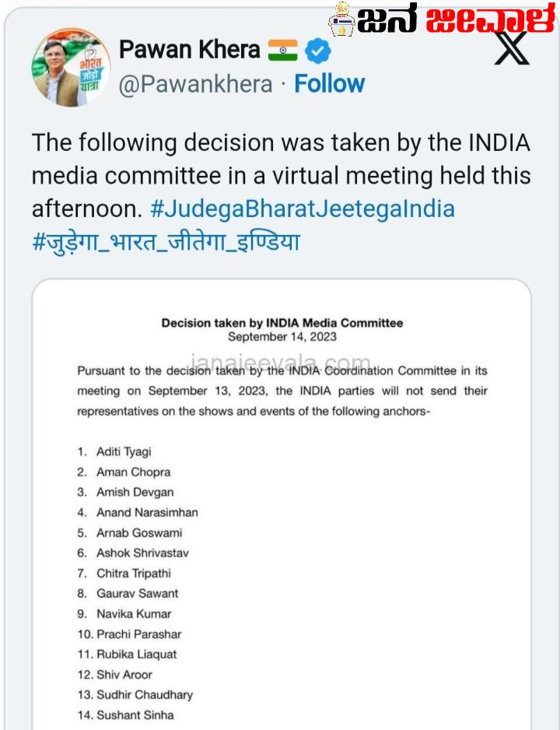Click the janajeevala.com watermark
This screenshot has width=560, height=730.
[x=282, y=363]
